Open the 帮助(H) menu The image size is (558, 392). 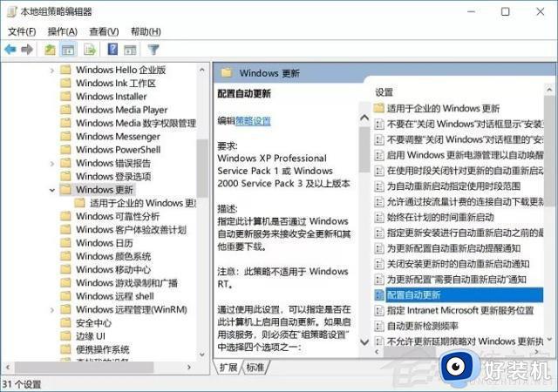click(x=146, y=31)
